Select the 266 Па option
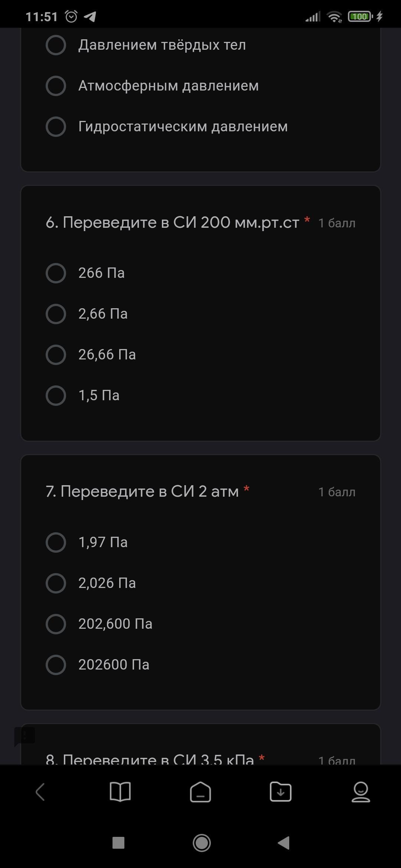Image resolution: width=401 pixels, height=868 pixels. (x=56, y=273)
